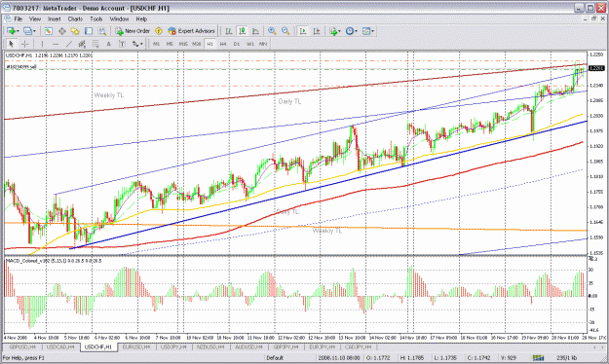Switch to M1 timeframe
The height and width of the screenshot is (364, 609).
[156, 44]
